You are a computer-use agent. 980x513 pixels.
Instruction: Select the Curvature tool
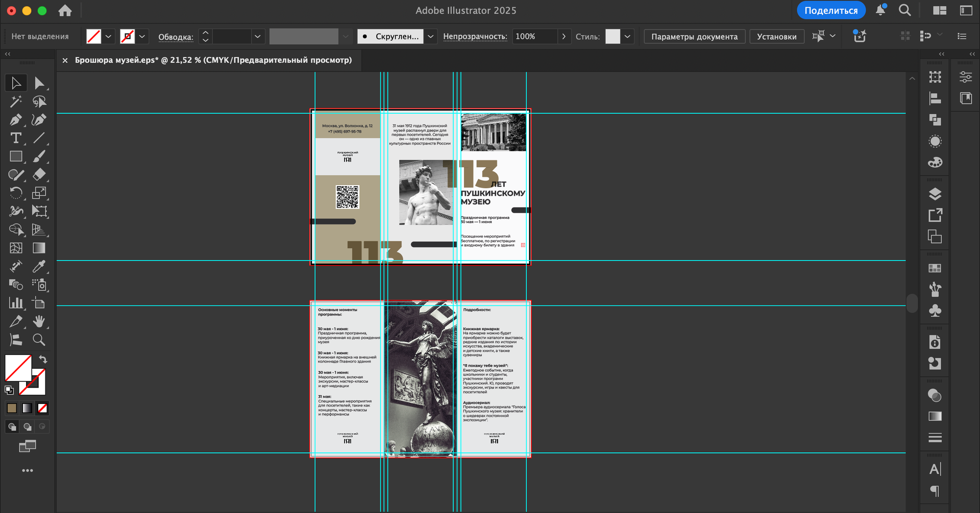(x=39, y=120)
